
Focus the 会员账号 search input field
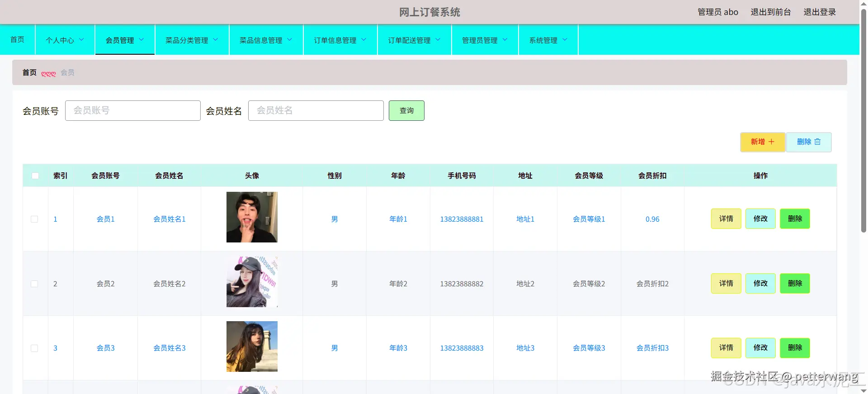pos(133,110)
